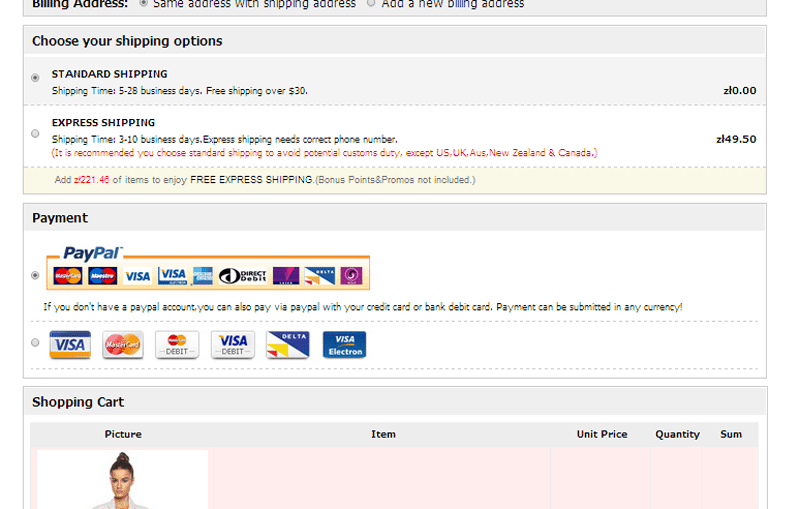Choose credit card payment radio button

click(35, 343)
